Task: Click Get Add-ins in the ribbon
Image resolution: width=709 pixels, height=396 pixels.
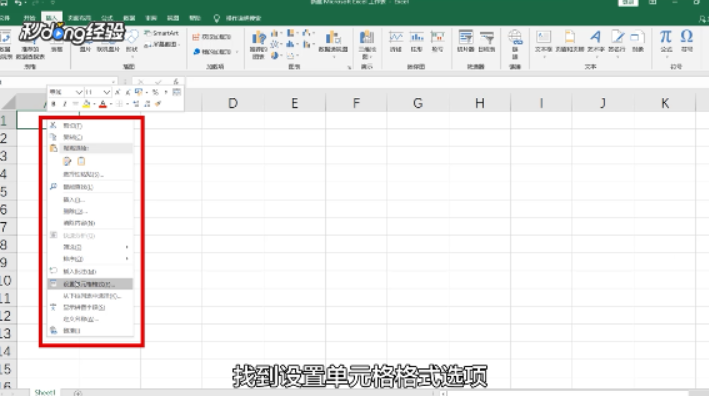Action: pos(212,37)
